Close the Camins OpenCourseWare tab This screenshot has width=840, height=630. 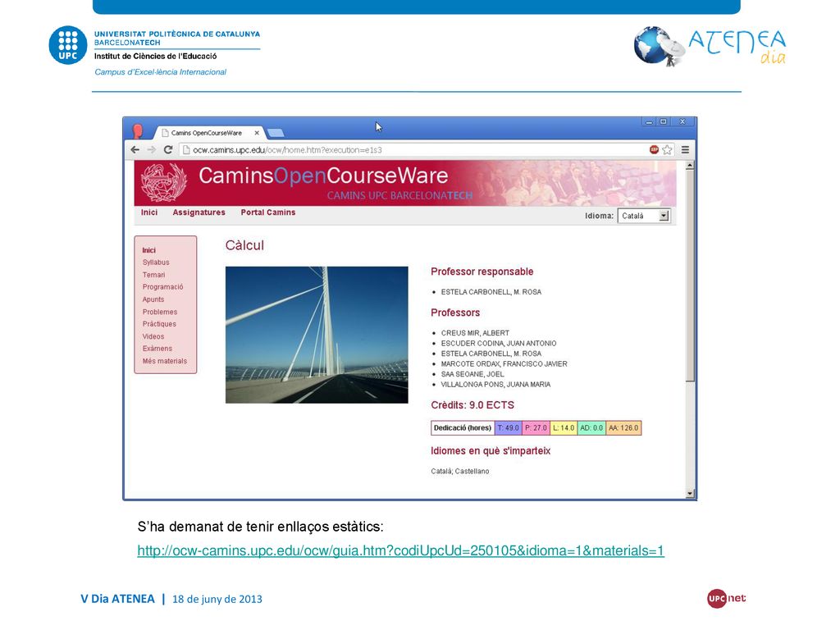coord(257,133)
